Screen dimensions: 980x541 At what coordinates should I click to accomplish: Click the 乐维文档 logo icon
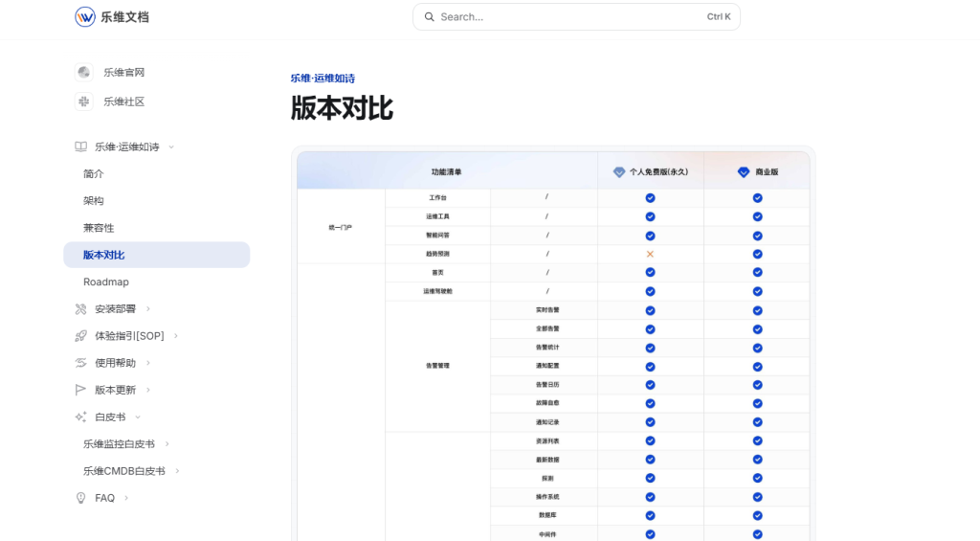click(85, 17)
